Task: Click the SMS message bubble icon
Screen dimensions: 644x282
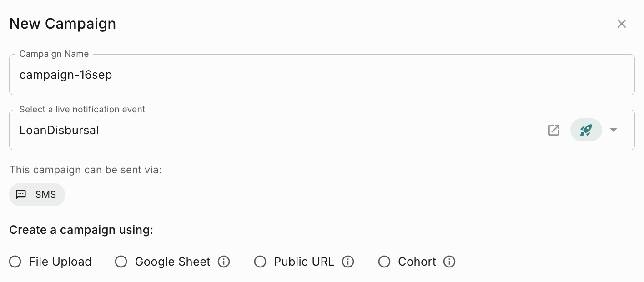Action: click(21, 195)
